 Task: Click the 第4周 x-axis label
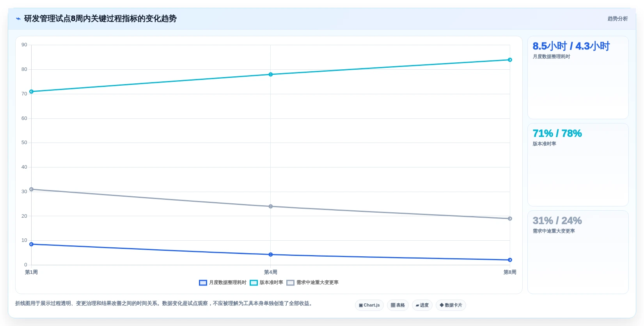271,272
